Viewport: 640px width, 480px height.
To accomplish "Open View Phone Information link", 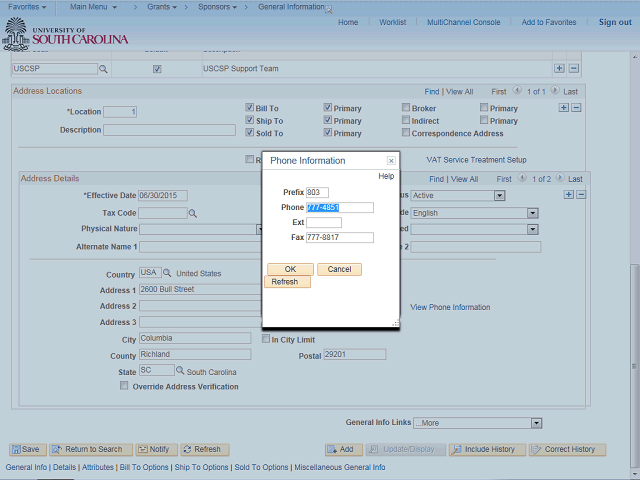I will pyautogui.click(x=450, y=307).
